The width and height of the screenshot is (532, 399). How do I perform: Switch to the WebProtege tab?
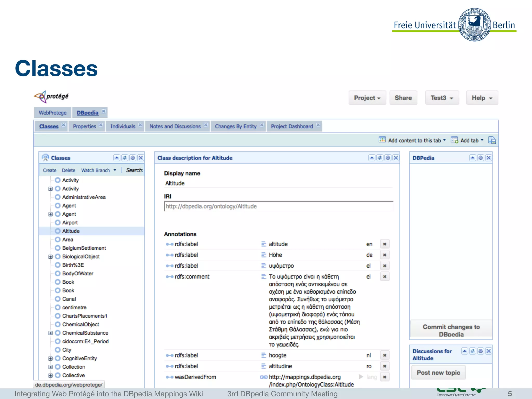[52, 113]
